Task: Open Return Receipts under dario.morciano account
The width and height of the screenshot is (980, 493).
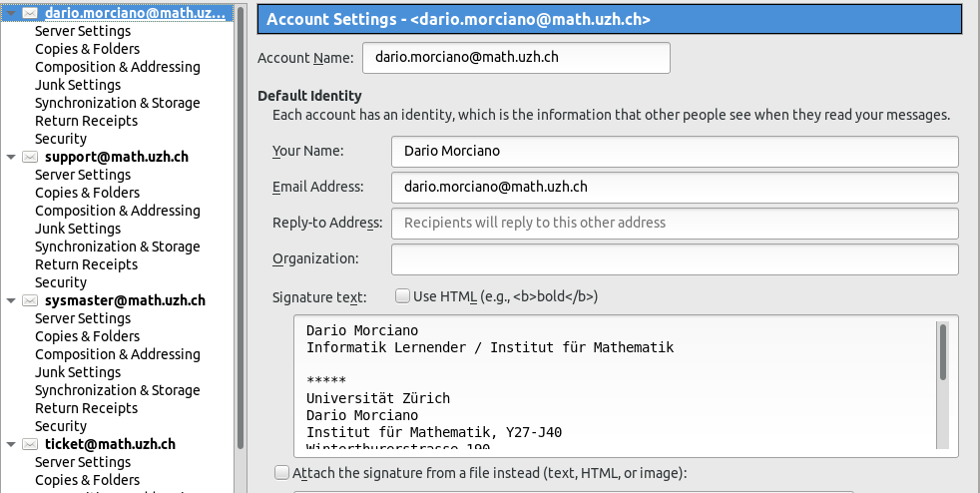Action: [86, 121]
